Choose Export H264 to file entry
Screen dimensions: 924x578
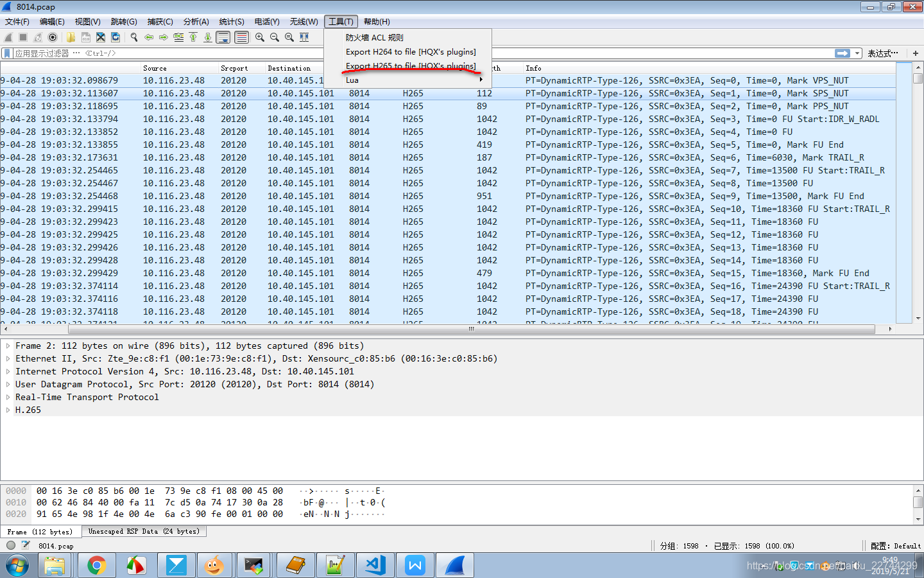pyautogui.click(x=408, y=52)
